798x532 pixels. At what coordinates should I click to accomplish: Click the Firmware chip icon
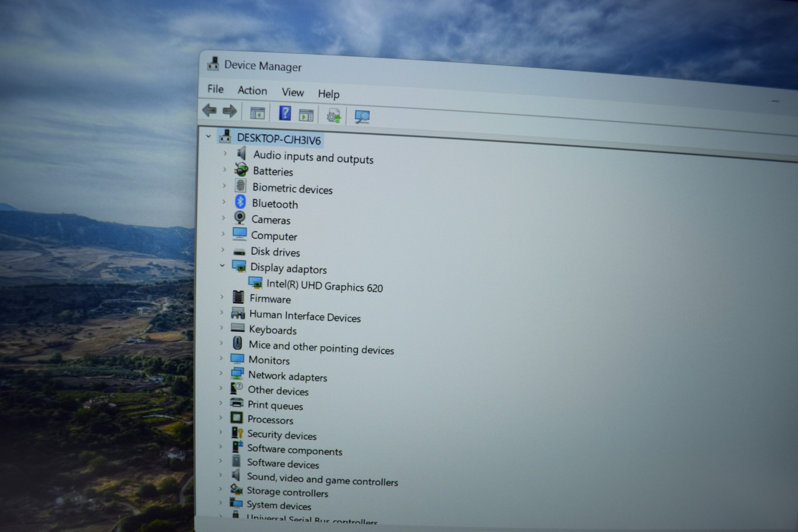(x=238, y=297)
